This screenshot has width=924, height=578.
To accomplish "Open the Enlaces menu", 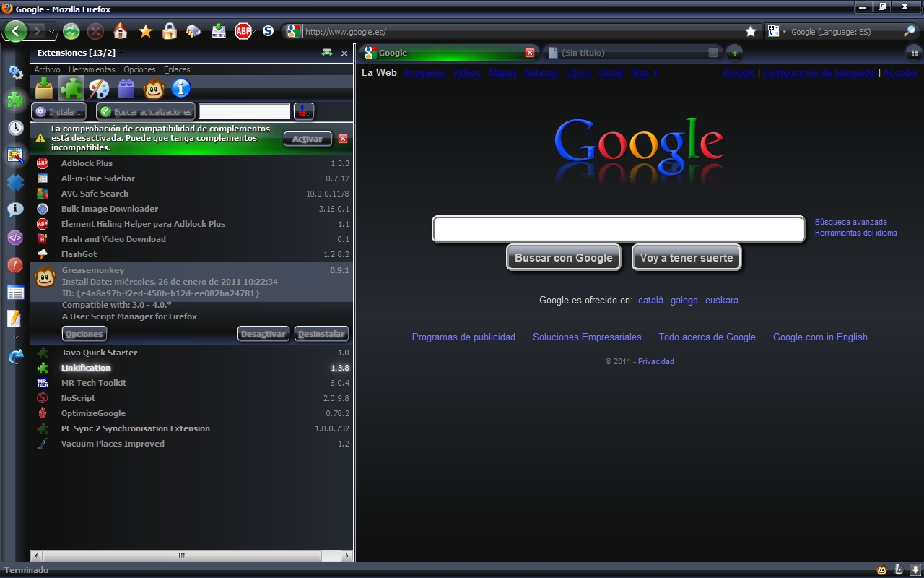I will pyautogui.click(x=177, y=69).
